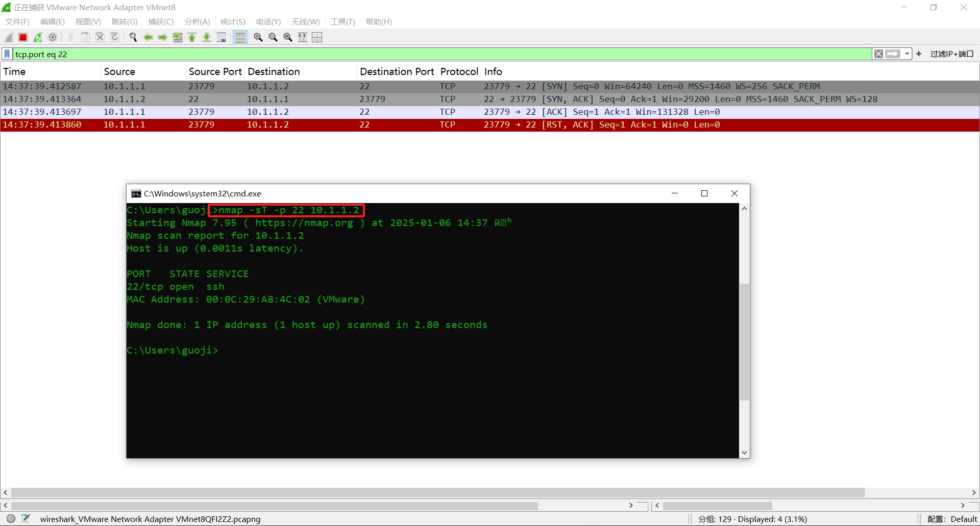This screenshot has width=980, height=526.
Task: Add a new filter button with plus
Action: 919,54
